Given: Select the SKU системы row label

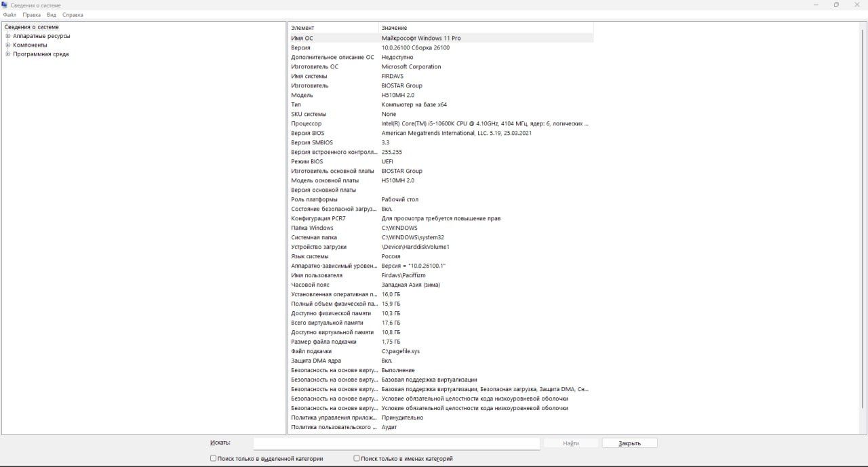Looking at the screenshot, I should pos(309,114).
